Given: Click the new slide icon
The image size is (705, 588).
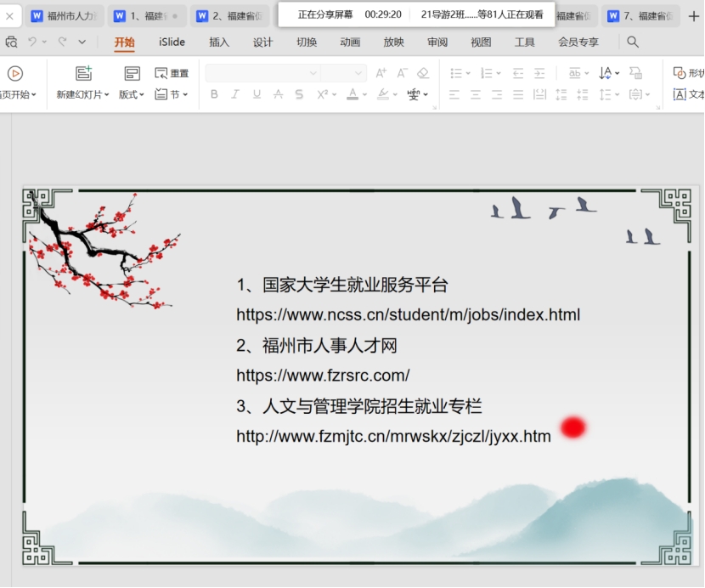Looking at the screenshot, I should coord(83,74).
